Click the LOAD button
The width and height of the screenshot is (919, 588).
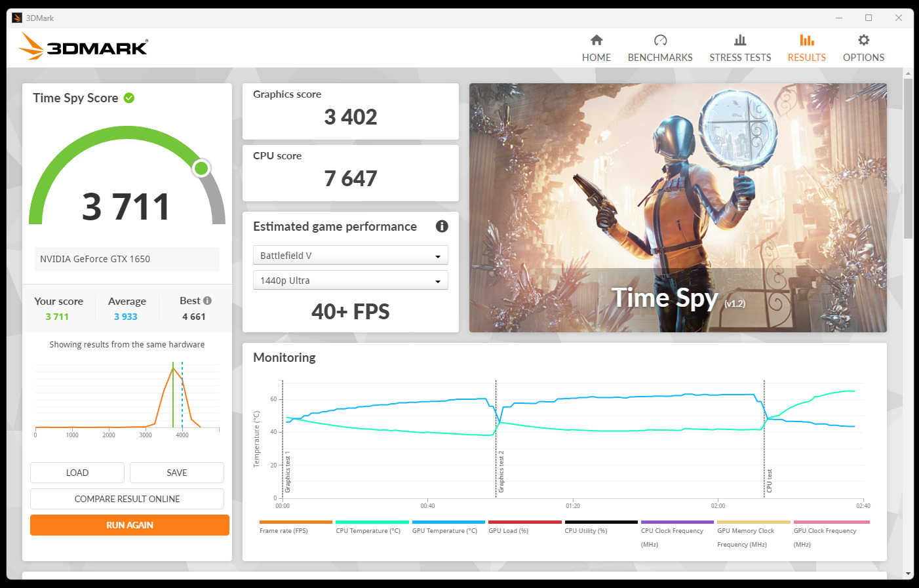click(x=77, y=473)
